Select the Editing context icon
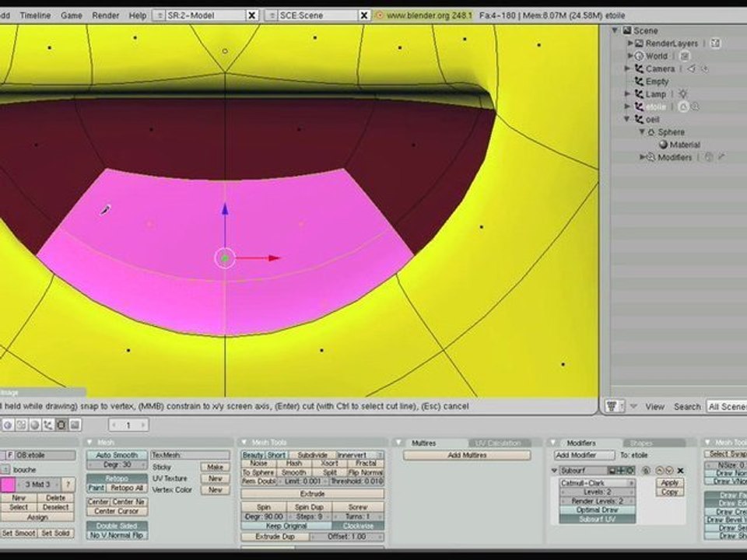Viewport: 747px width, 560px height. pyautogui.click(x=61, y=425)
